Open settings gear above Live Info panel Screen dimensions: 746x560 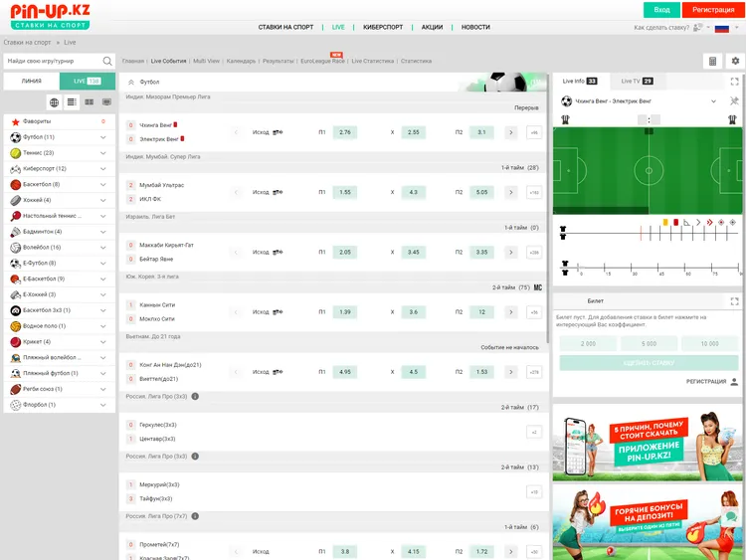[x=735, y=61]
